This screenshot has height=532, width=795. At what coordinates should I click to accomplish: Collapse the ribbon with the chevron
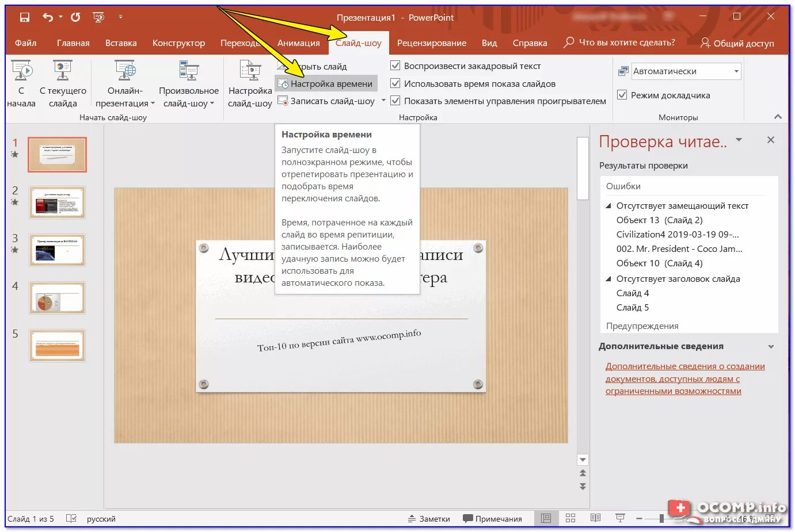pos(778,117)
